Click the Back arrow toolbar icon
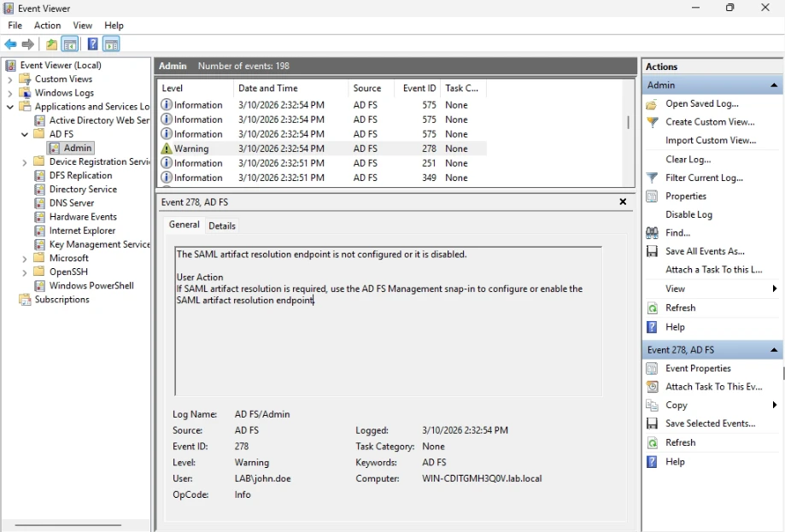This screenshot has height=532, width=785. click(x=10, y=44)
